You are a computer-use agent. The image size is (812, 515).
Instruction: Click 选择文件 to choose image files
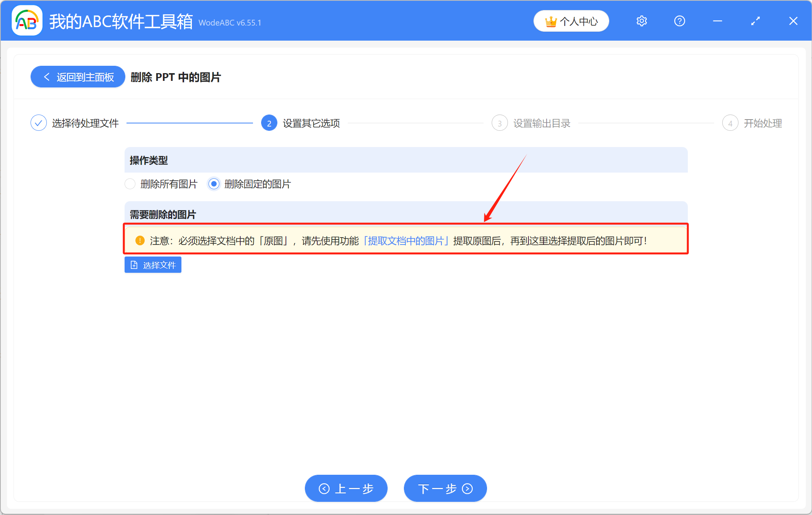pyautogui.click(x=153, y=265)
